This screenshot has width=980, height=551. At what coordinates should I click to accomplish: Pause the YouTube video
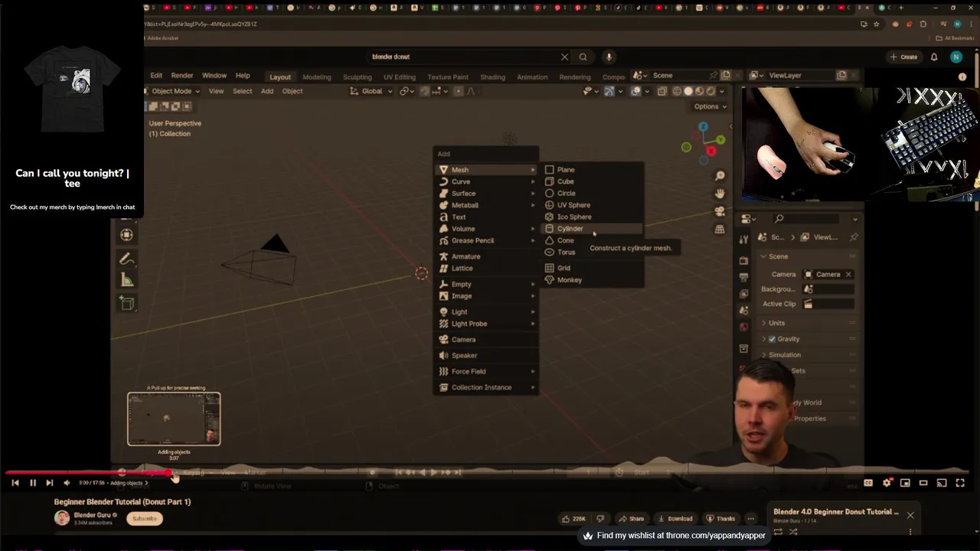pos(33,483)
